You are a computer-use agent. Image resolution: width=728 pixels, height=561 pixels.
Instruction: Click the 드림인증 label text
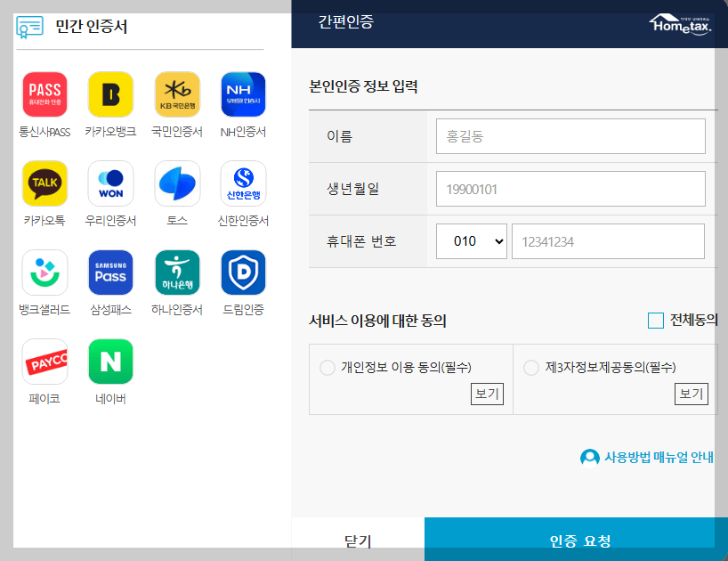(x=243, y=310)
